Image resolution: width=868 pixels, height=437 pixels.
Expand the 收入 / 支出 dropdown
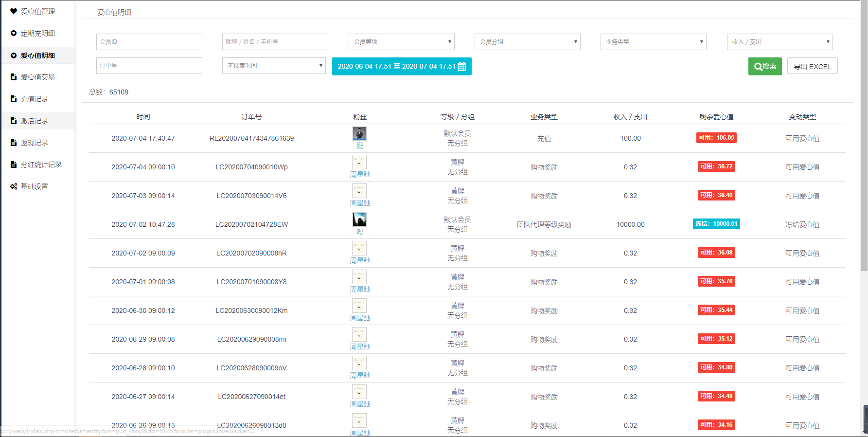point(779,42)
